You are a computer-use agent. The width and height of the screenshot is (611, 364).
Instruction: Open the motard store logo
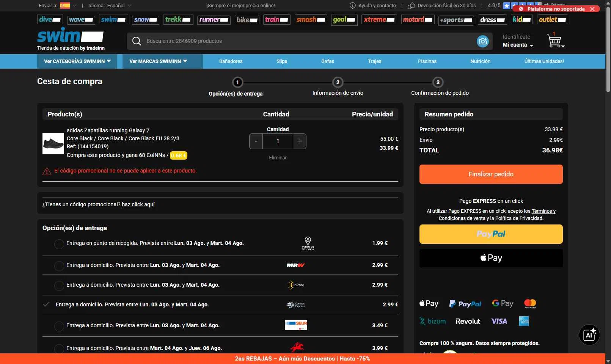418,19
